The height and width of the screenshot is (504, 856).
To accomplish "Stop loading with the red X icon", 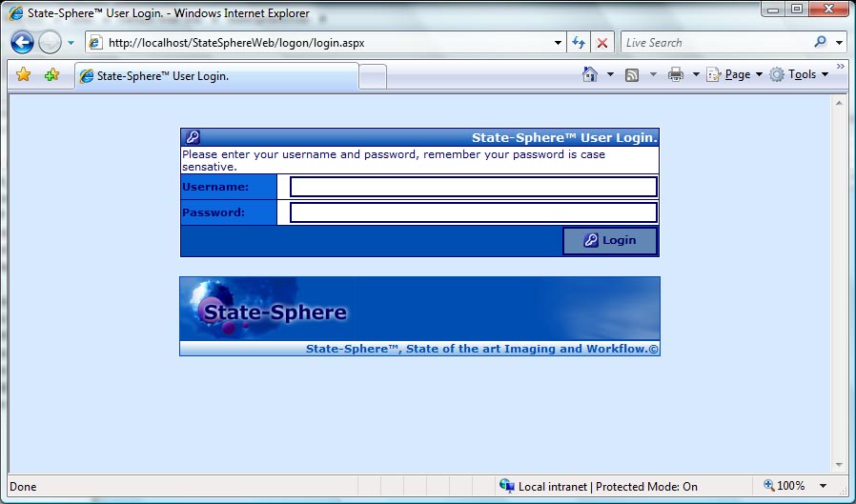I will [x=602, y=43].
